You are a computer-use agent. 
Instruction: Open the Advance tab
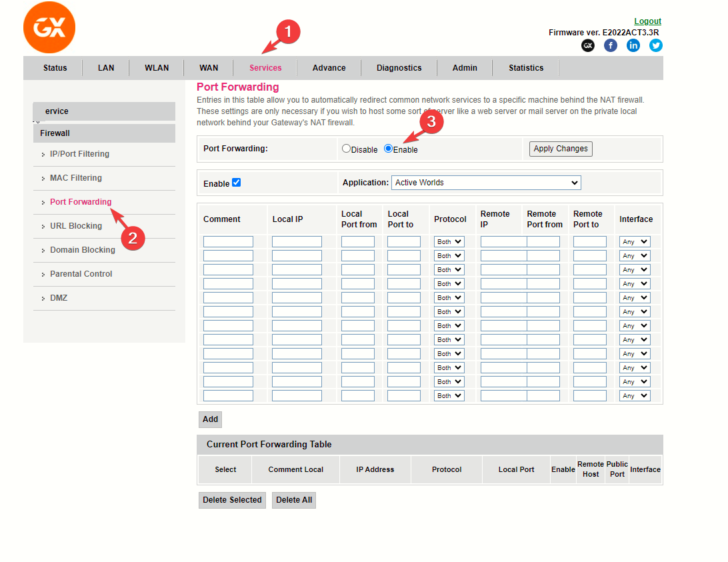329,68
